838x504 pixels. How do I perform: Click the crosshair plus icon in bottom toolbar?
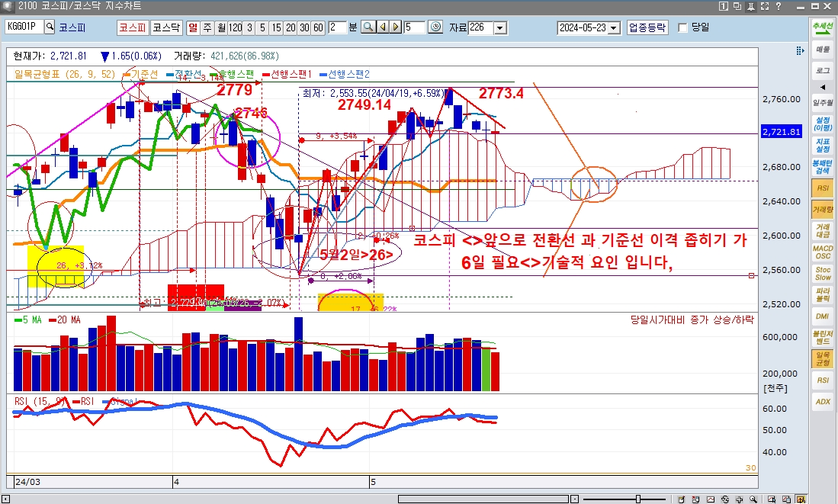tap(739, 499)
